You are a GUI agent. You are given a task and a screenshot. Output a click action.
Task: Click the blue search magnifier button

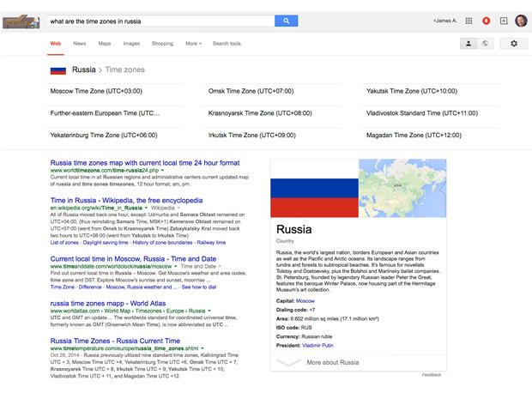coord(286,21)
